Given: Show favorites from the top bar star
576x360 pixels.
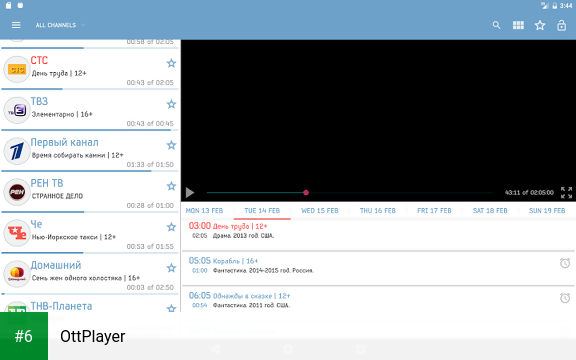Looking at the screenshot, I should tap(540, 25).
